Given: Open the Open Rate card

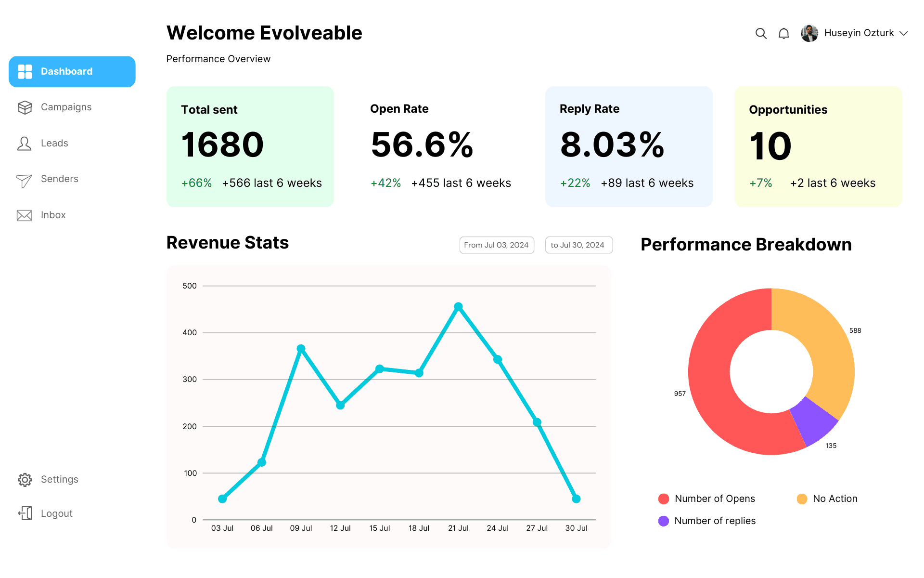Looking at the screenshot, I should pos(439,146).
